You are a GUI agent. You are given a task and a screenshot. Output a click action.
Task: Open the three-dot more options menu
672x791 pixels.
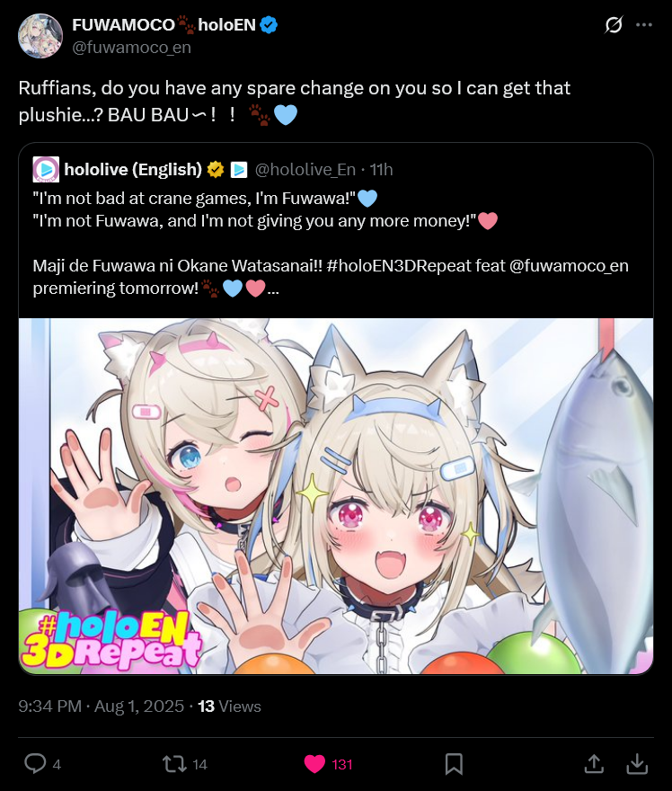(x=644, y=25)
